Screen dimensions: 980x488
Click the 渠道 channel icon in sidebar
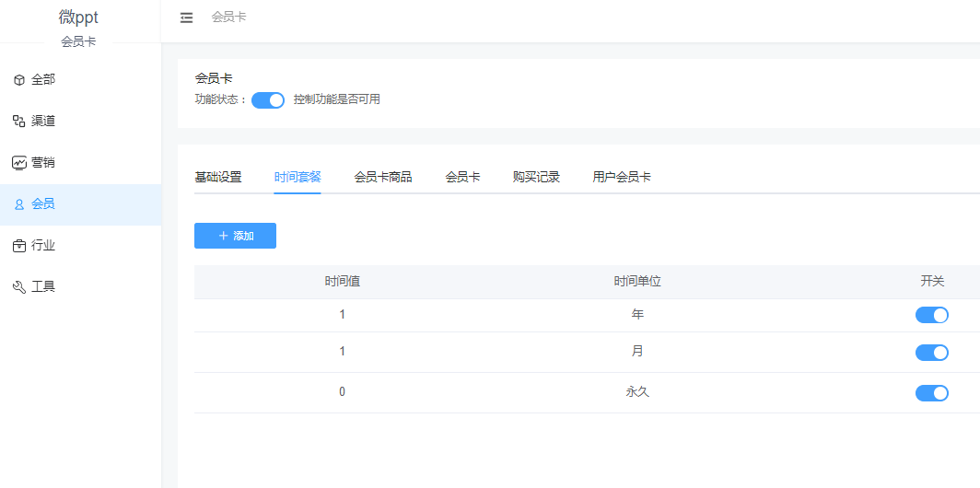[x=19, y=122]
